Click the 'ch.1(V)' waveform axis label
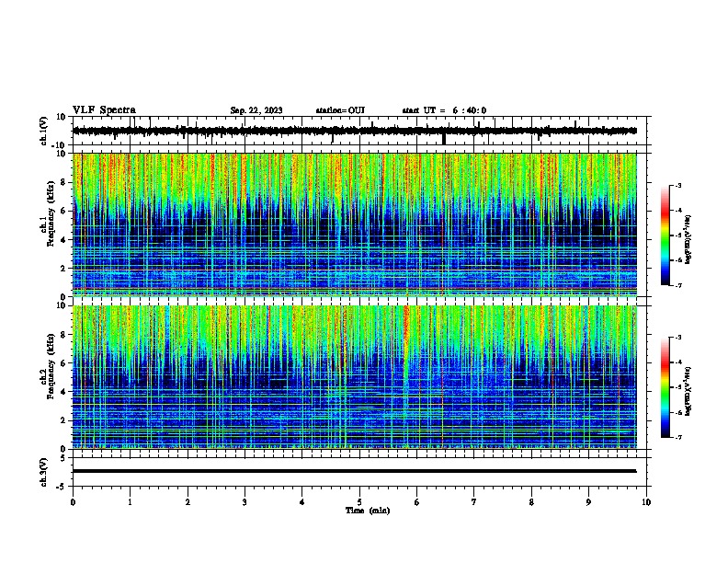Screen dimensions: 728x563 click(x=44, y=131)
